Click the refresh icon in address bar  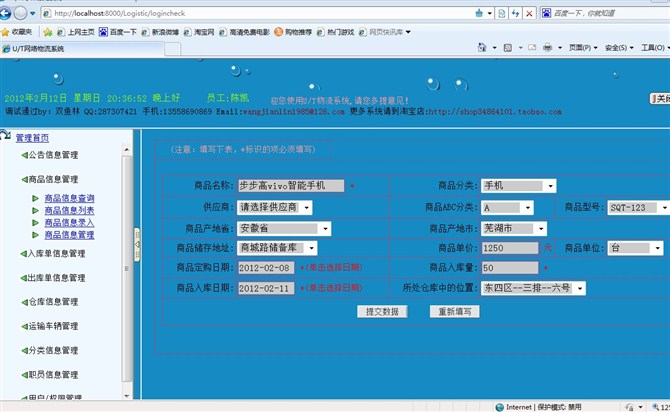[x=515, y=13]
